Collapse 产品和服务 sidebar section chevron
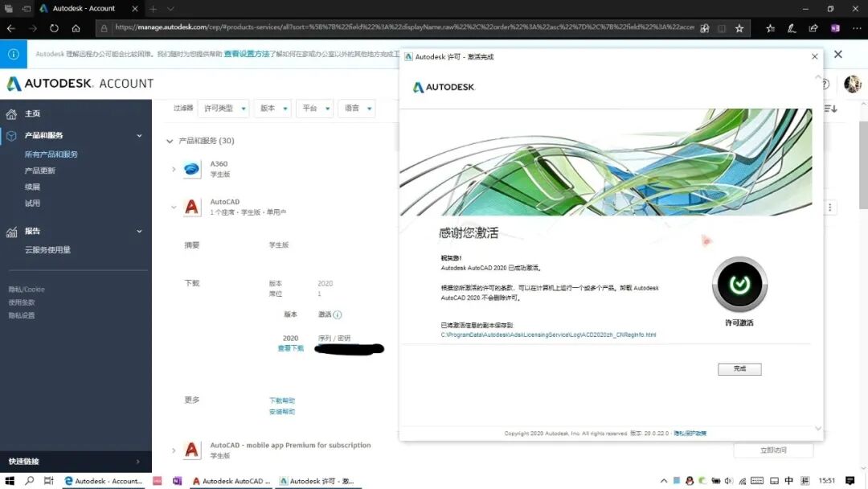Image resolution: width=868 pixels, height=489 pixels. [x=140, y=136]
